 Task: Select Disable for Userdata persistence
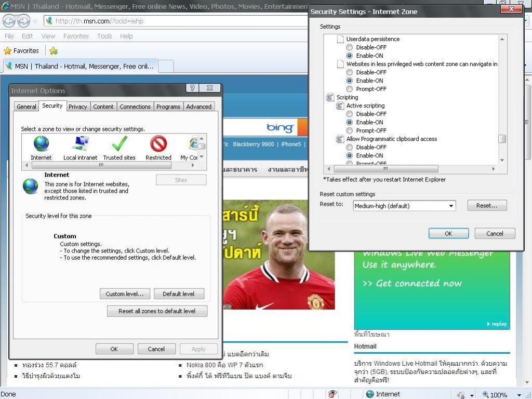tap(350, 47)
